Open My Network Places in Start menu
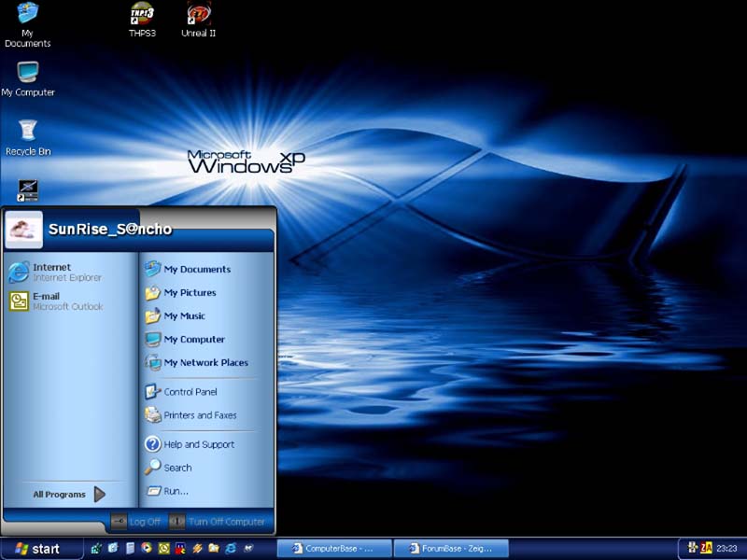 pos(196,362)
